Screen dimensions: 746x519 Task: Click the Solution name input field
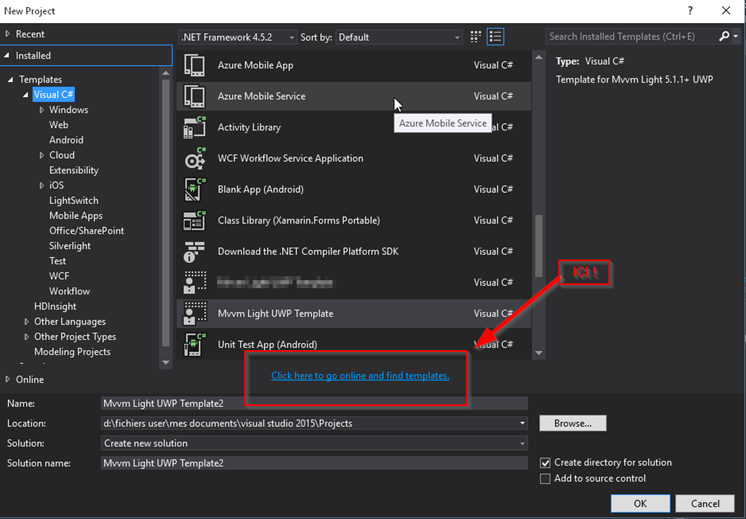click(x=314, y=463)
